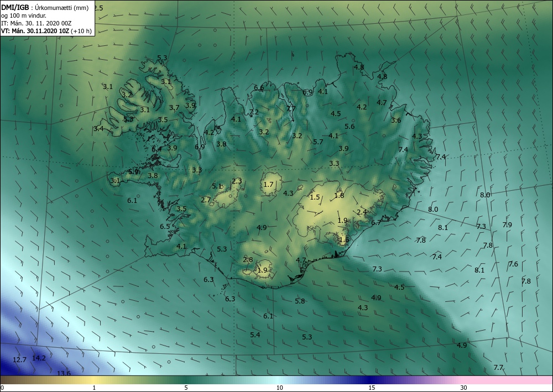This screenshot has height=392, width=553.
Task: Click the map value 1.7
Action: (x=268, y=184)
